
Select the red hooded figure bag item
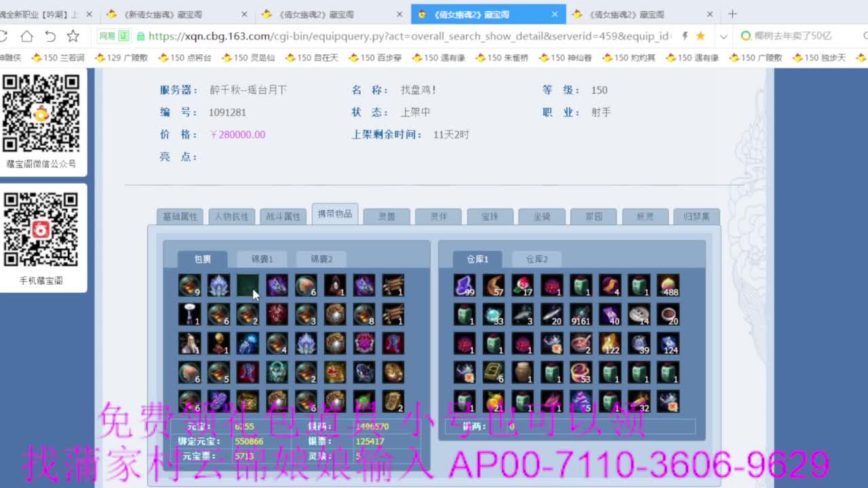point(335,285)
